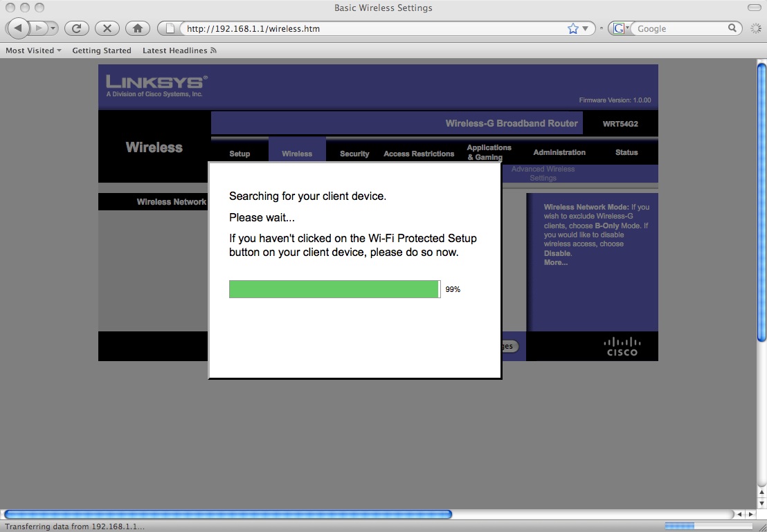Open the Administration tab
Viewport: 767px width, 532px height.
[559, 153]
